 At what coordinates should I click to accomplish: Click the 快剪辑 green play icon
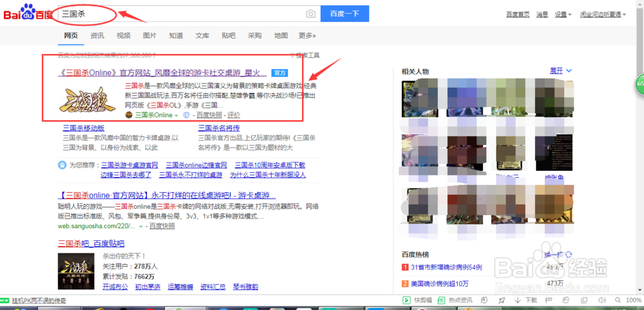[405, 300]
